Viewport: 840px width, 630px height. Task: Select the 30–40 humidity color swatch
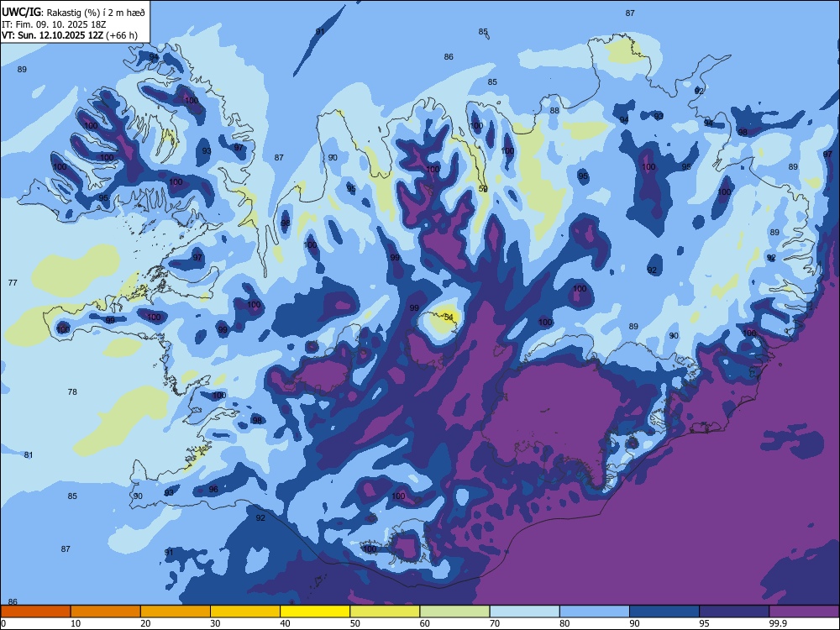245,612
